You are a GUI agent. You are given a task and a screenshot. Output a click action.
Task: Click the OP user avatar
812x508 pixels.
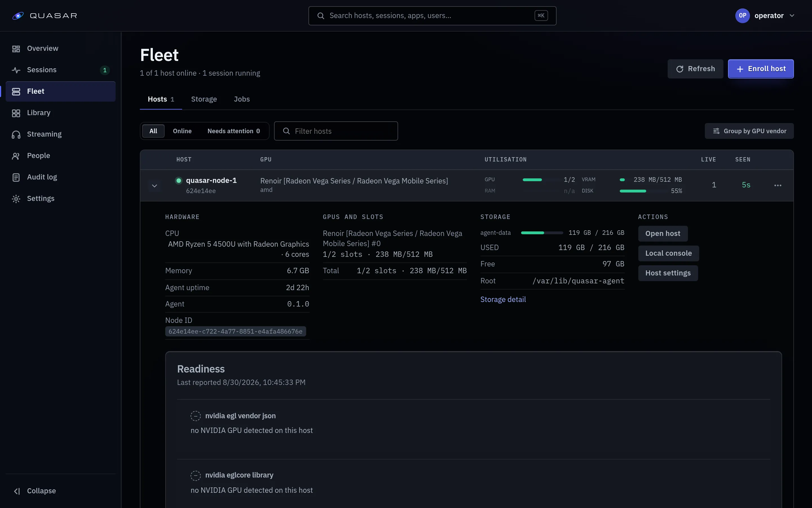pos(742,16)
